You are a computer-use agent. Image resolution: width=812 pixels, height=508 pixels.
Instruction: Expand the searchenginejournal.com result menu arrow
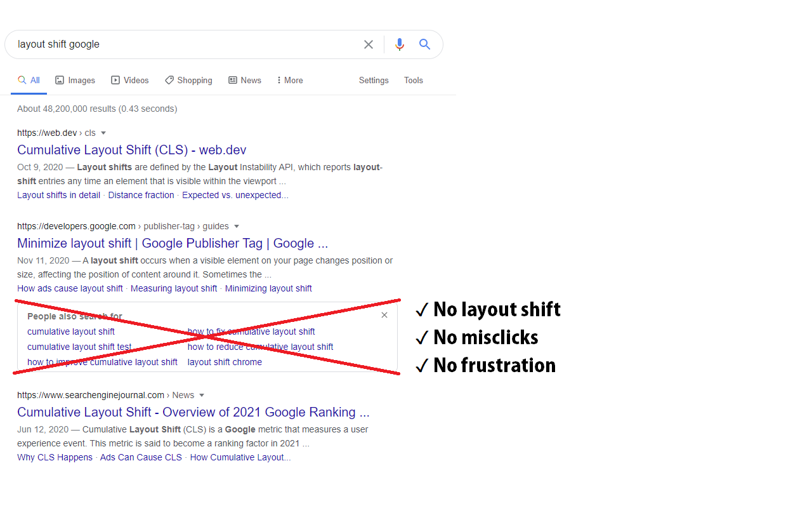coord(202,394)
